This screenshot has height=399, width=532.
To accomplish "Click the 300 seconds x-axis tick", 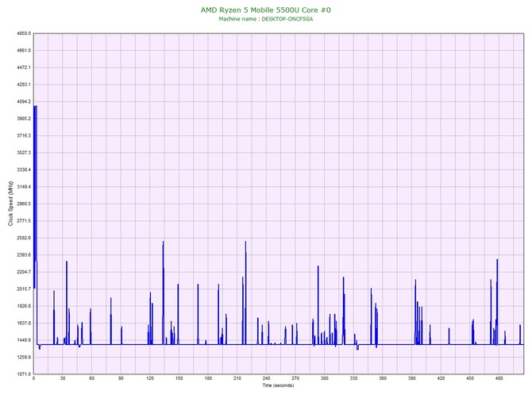I will pyautogui.click(x=325, y=378).
